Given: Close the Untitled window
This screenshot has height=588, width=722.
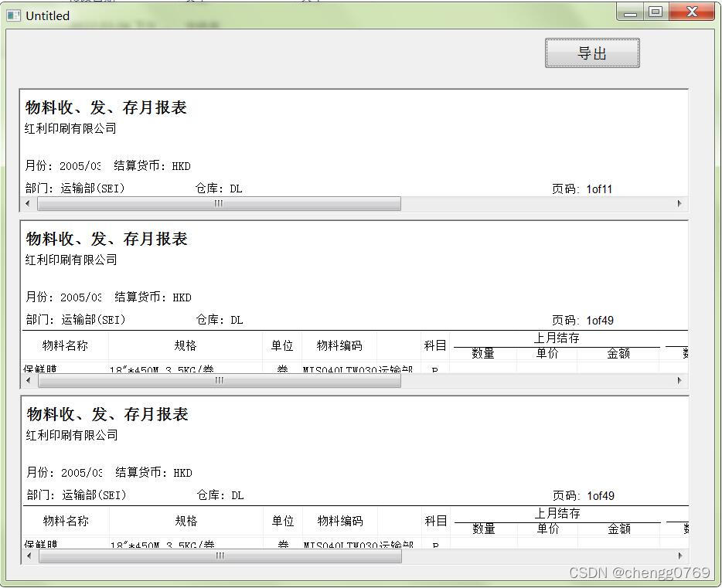Looking at the screenshot, I should click(690, 12).
